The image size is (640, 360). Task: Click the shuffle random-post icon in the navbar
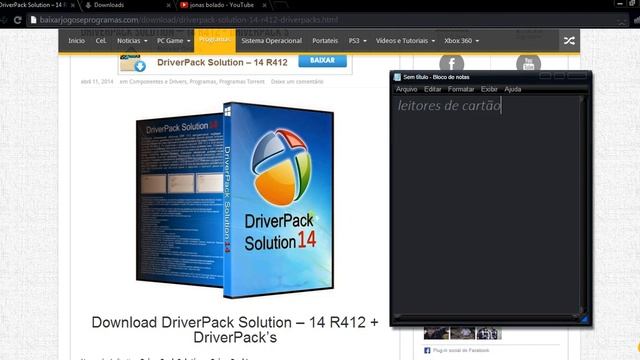point(569,41)
